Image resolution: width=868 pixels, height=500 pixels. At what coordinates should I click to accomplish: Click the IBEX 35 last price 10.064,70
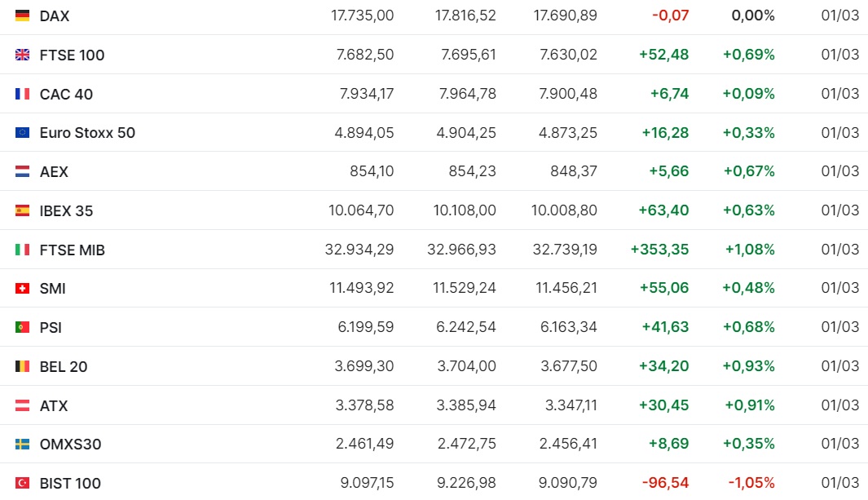361,210
